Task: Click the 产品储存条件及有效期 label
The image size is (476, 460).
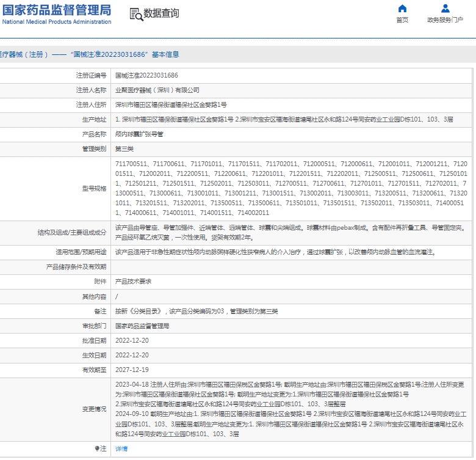Action: 76,267
